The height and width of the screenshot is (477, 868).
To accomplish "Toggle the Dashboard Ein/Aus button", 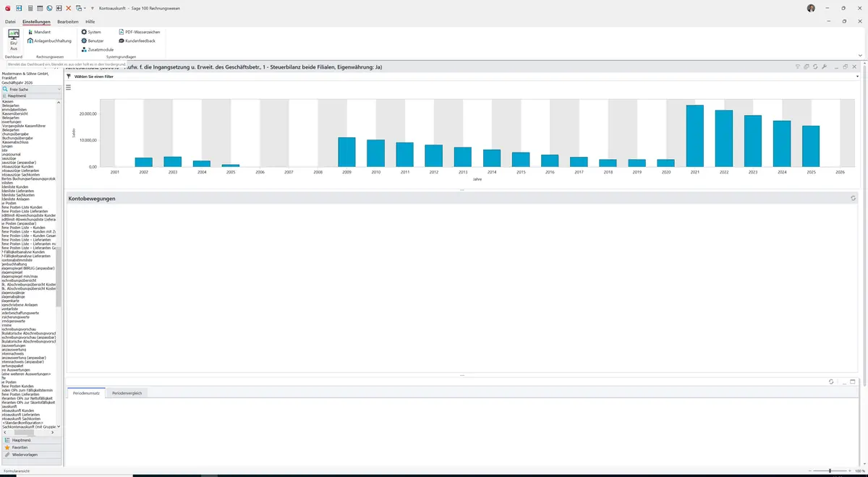I will coord(14,40).
